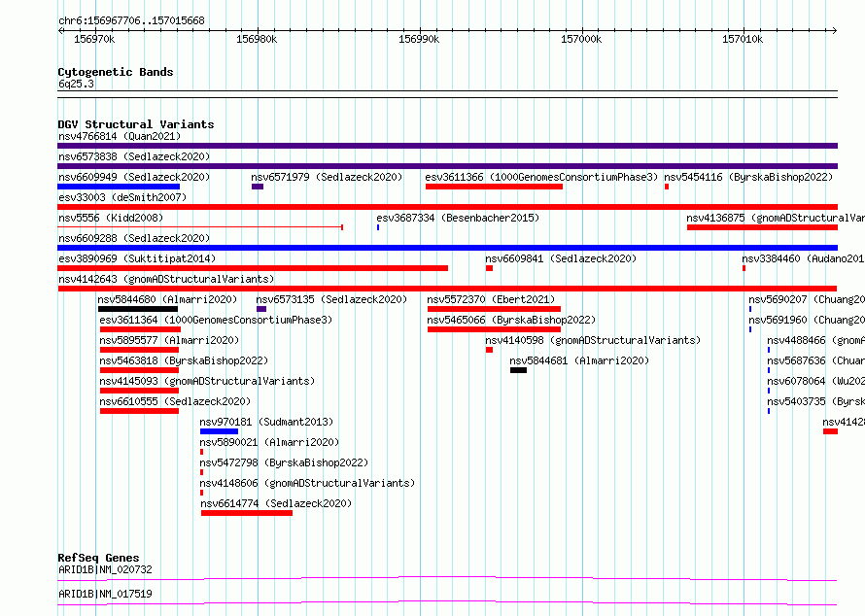Select the blue bar under nsv6609288
865x616 pixels.
click(447, 248)
